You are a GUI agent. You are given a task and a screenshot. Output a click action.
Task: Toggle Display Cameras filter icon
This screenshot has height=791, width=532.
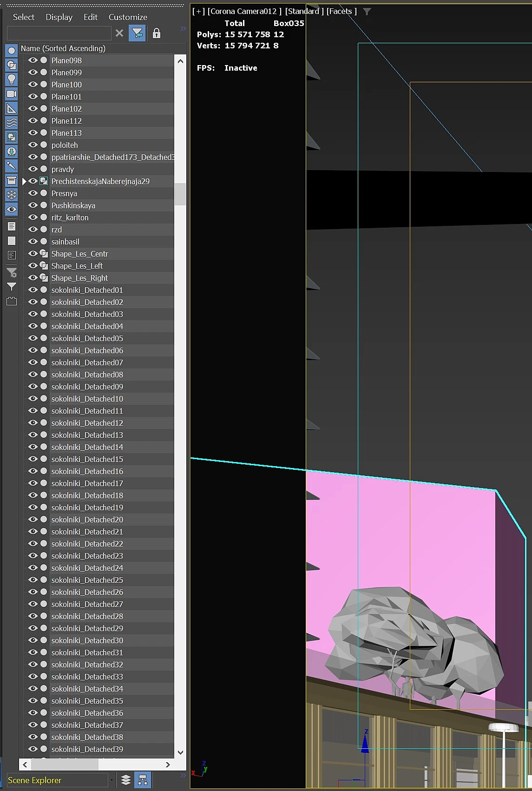point(12,94)
